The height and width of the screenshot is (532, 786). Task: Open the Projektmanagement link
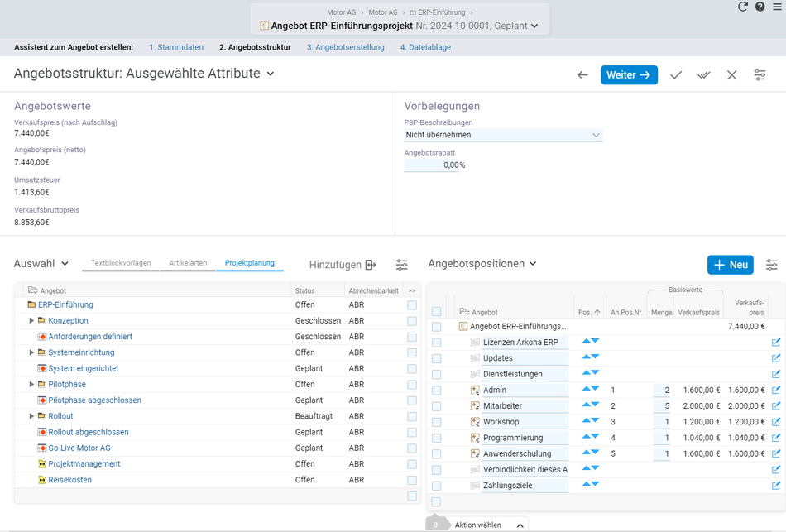coord(84,464)
